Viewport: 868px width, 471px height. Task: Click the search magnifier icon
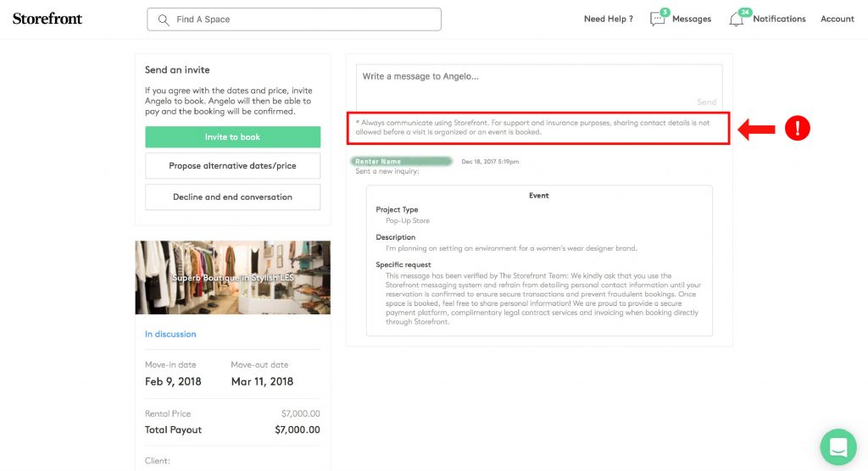point(163,19)
